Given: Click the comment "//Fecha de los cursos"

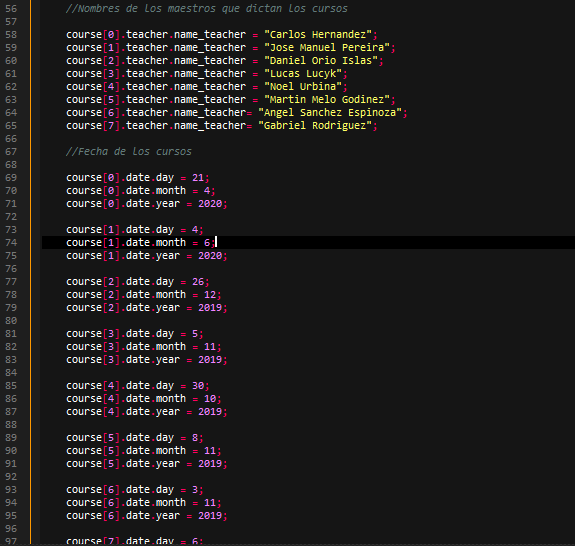Looking at the screenshot, I should pos(129,151).
